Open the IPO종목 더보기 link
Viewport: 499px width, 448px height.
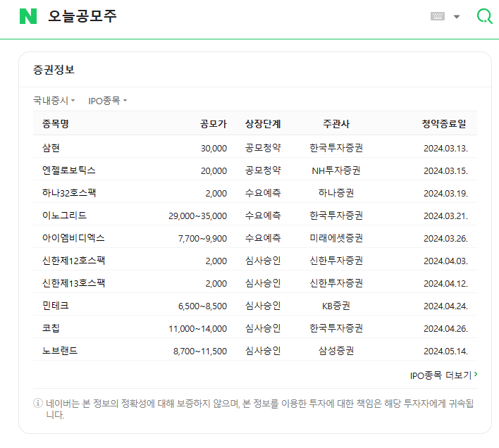[443, 375]
